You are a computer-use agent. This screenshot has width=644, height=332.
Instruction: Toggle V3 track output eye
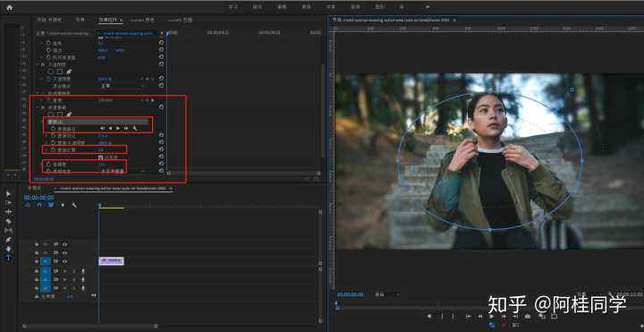[x=65, y=244]
